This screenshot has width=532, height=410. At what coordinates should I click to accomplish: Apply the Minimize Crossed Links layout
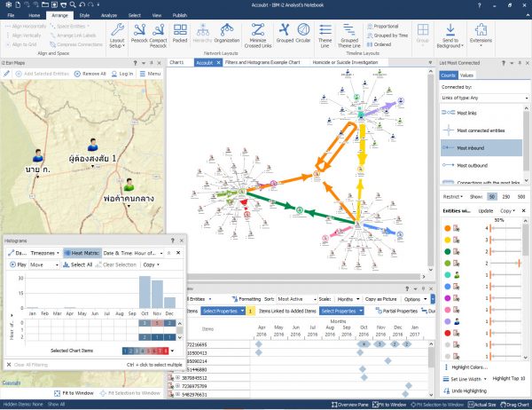coord(258,35)
